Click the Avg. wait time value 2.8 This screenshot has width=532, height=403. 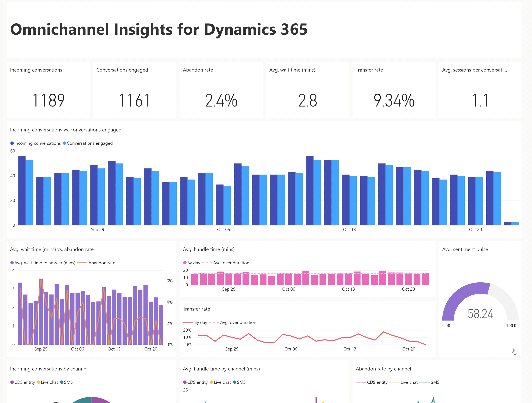pos(307,100)
